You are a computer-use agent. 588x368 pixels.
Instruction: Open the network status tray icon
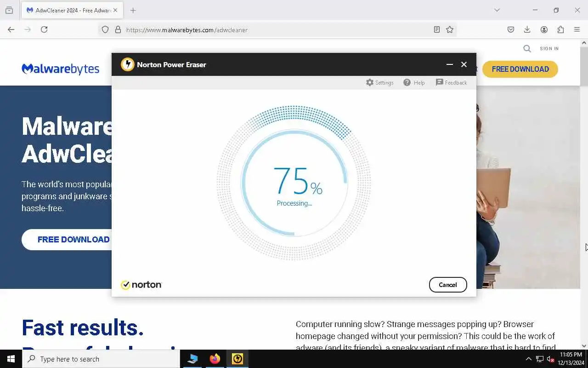click(x=540, y=359)
